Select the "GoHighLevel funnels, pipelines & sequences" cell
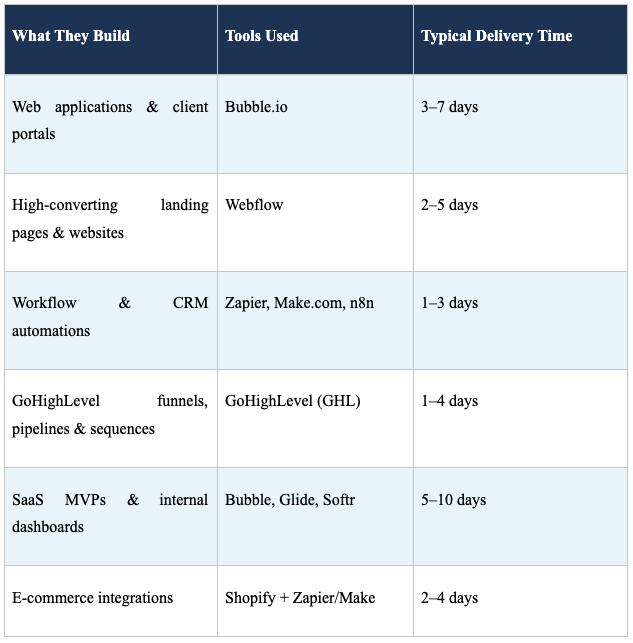Viewport: 633px width, 643px height. click(x=110, y=414)
